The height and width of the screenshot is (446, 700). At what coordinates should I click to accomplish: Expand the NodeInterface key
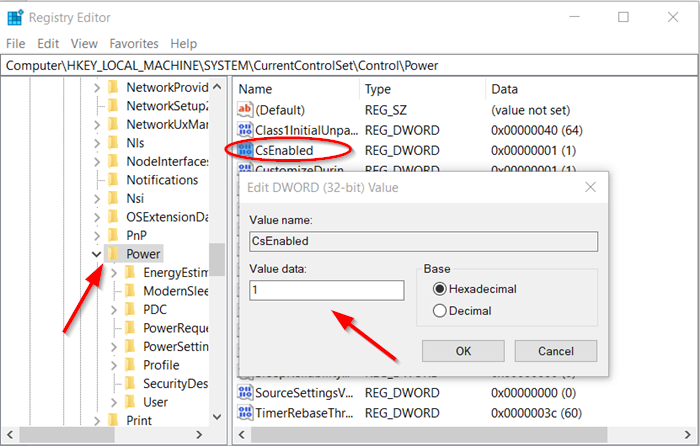tap(97, 162)
